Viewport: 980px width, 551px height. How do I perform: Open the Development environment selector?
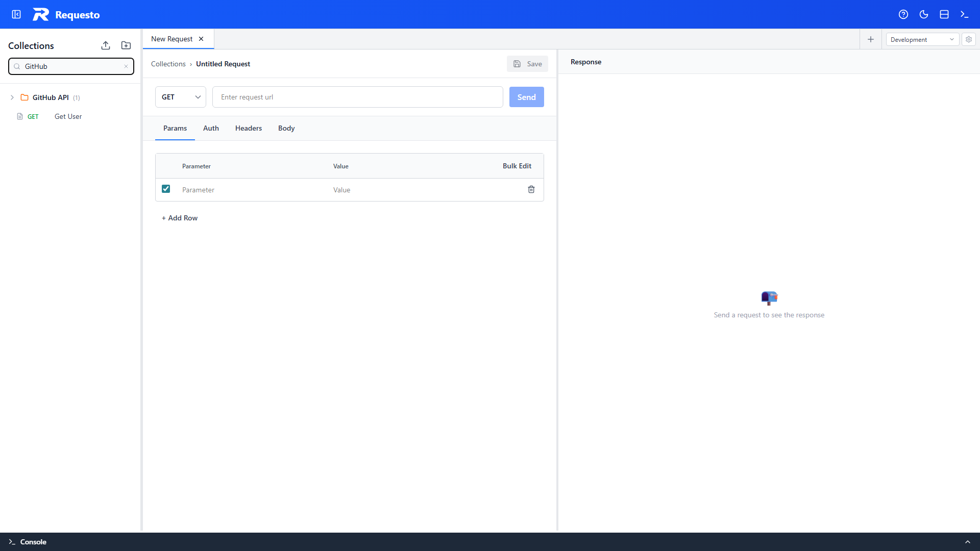922,39
